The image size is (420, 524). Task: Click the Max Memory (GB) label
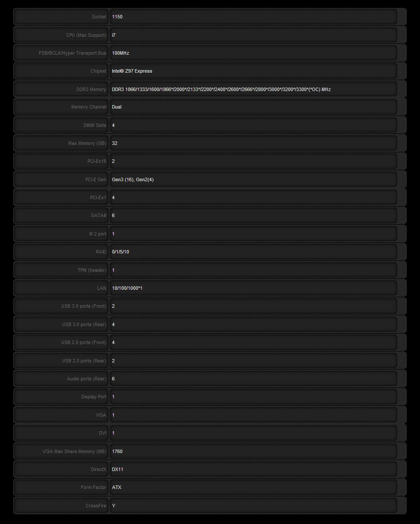[x=87, y=143]
